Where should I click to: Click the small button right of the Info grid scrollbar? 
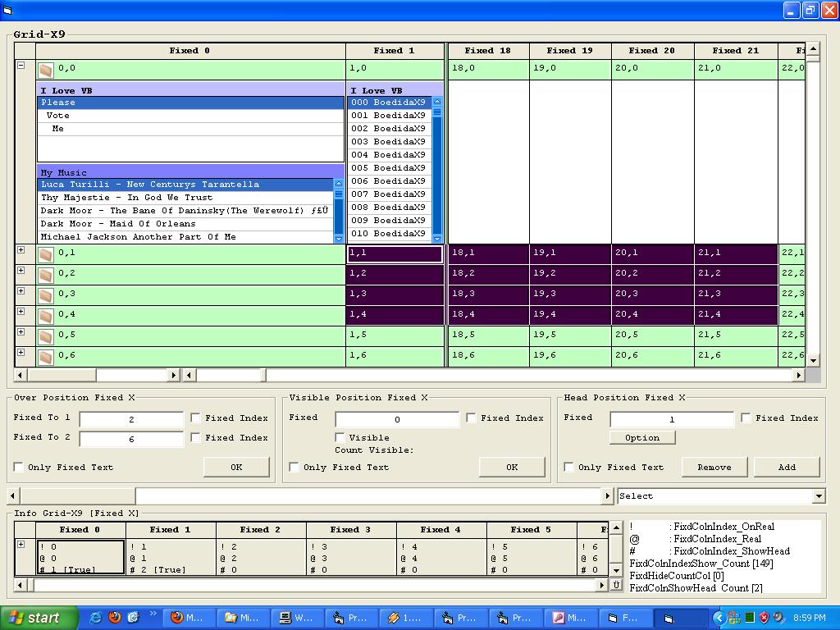point(616,585)
